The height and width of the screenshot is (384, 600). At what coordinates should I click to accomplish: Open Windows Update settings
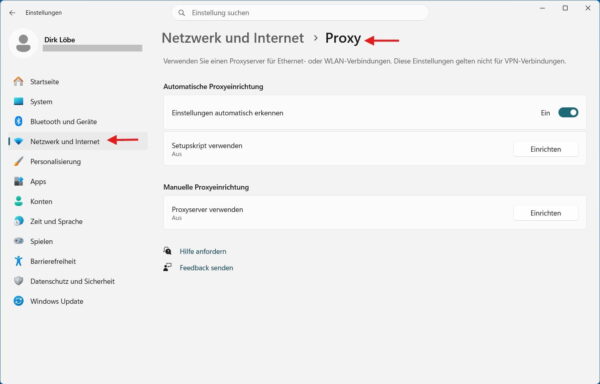click(x=78, y=301)
